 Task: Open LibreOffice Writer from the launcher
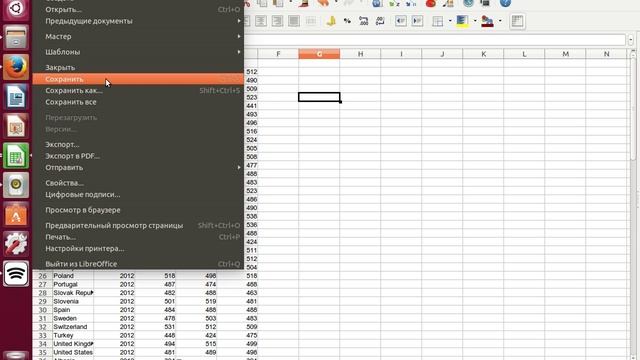tap(16, 97)
